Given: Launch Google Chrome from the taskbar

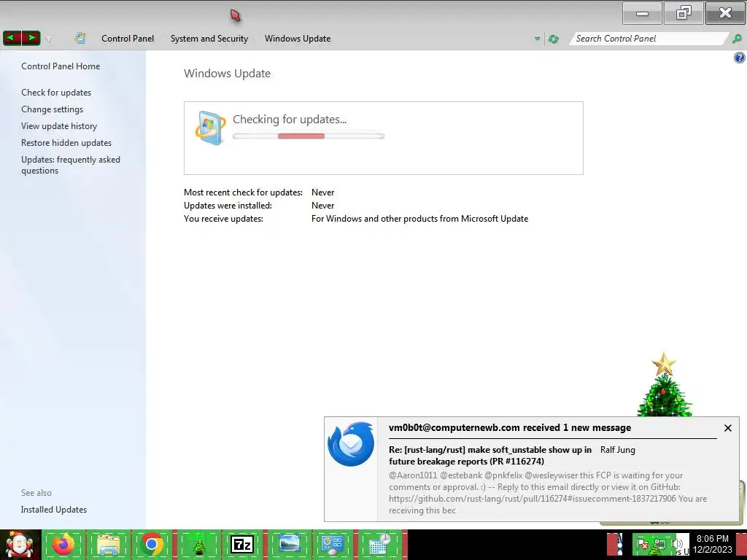Looking at the screenshot, I should 152,545.
